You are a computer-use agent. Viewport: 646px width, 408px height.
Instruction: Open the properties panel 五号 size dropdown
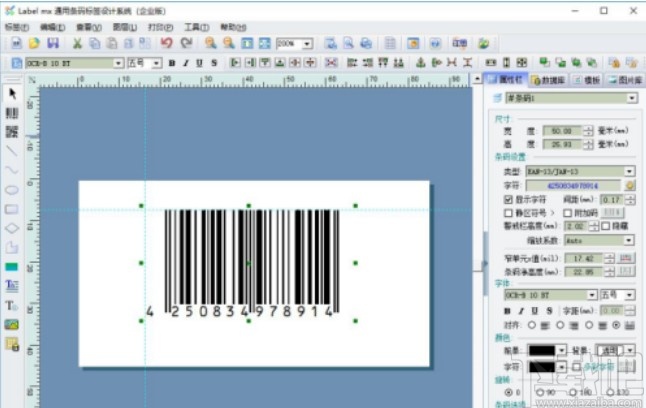coord(630,295)
